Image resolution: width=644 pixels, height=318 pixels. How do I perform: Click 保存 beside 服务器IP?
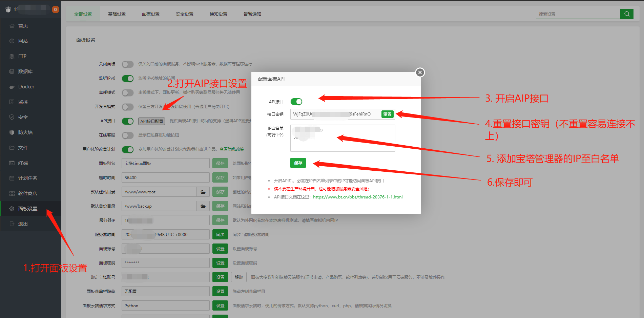[220, 220]
